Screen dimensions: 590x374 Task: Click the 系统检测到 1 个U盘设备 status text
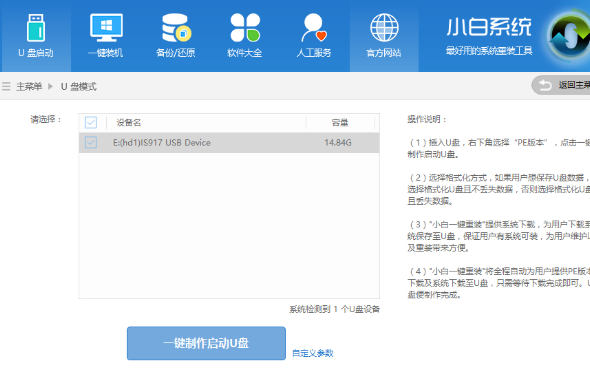335,309
